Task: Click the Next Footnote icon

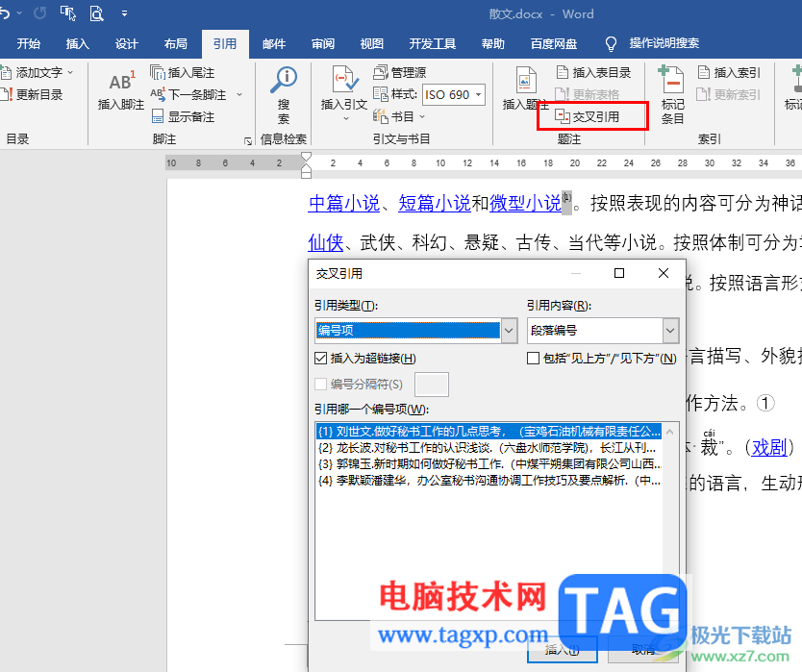Action: tap(158, 94)
